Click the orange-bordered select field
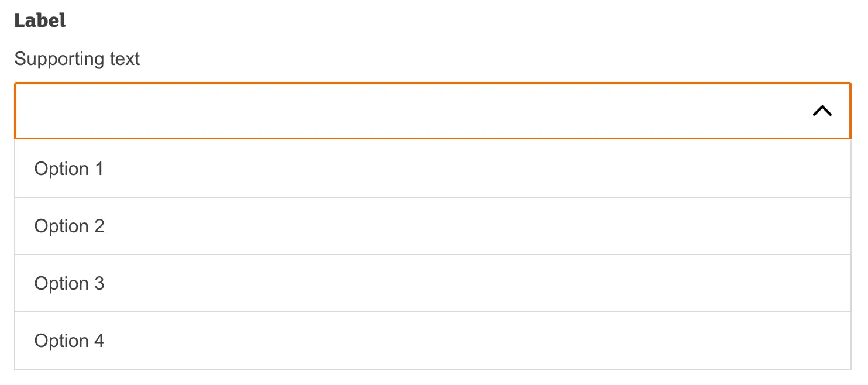868x385 pixels. 409,111
